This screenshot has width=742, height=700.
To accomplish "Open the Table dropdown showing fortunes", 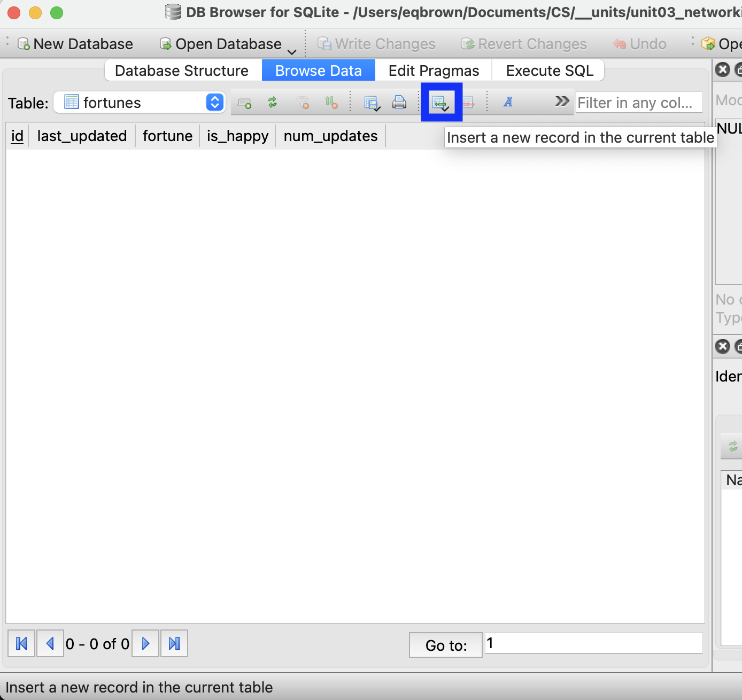I will 140,102.
